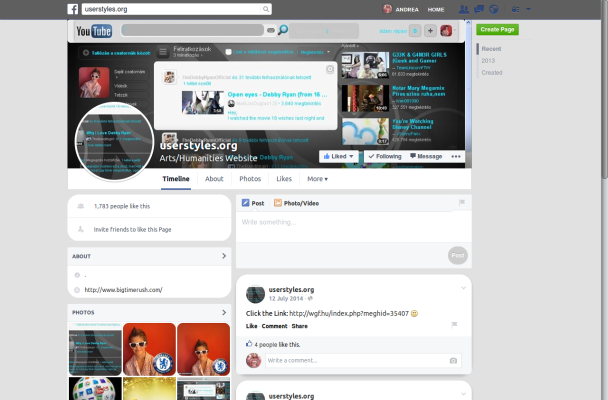Open the round page profile picture
This screenshot has height=400, width=608.
tap(114, 141)
